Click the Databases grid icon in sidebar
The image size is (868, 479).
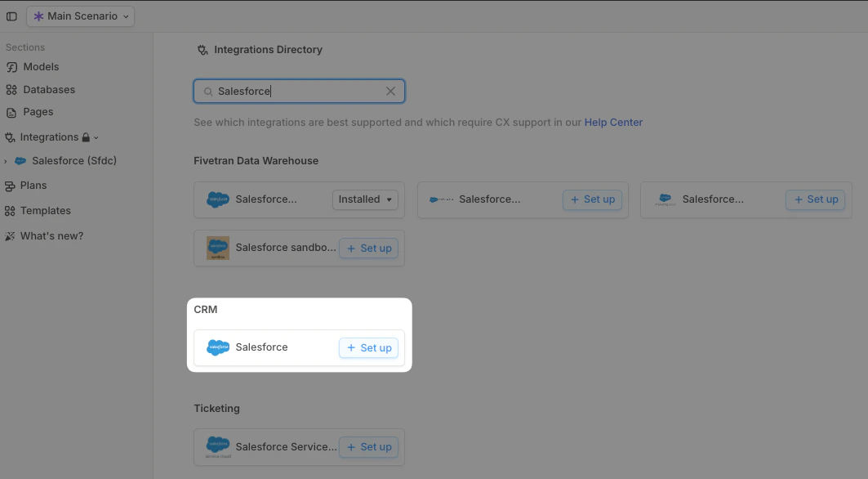click(x=11, y=89)
